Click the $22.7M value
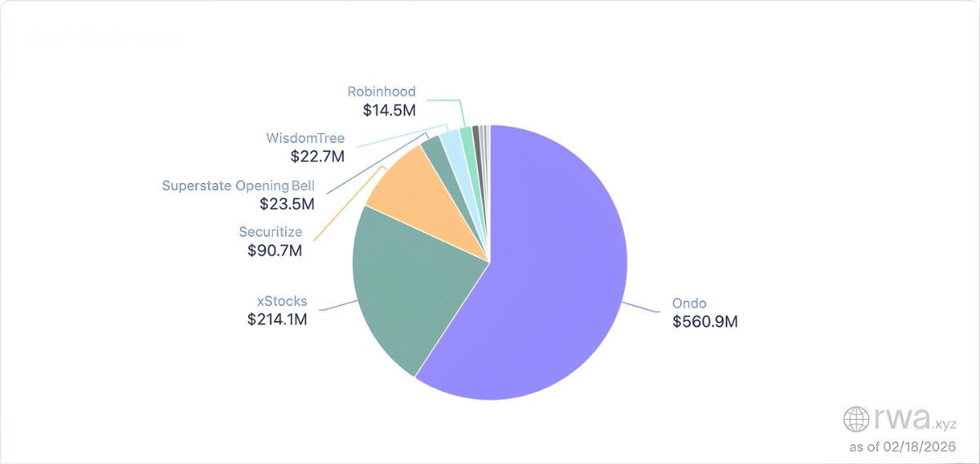Screen dimensions: 980x464 [317, 156]
